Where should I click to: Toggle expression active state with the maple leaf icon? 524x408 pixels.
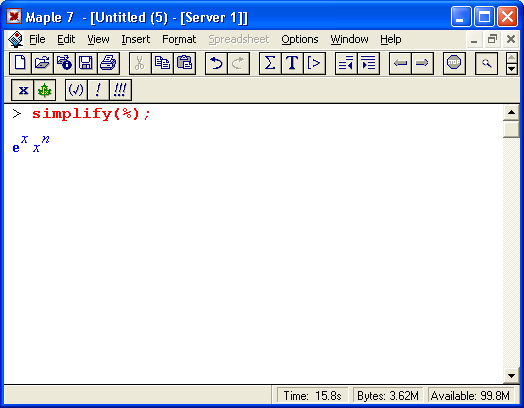tap(44, 90)
